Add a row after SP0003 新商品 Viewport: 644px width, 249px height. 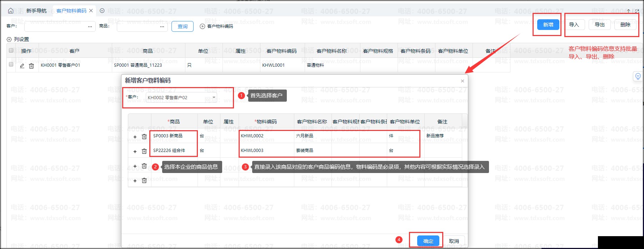click(x=135, y=137)
